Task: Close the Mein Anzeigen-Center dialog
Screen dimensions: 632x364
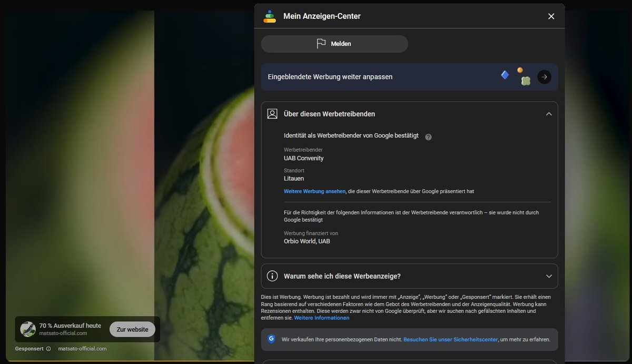Action: (551, 16)
